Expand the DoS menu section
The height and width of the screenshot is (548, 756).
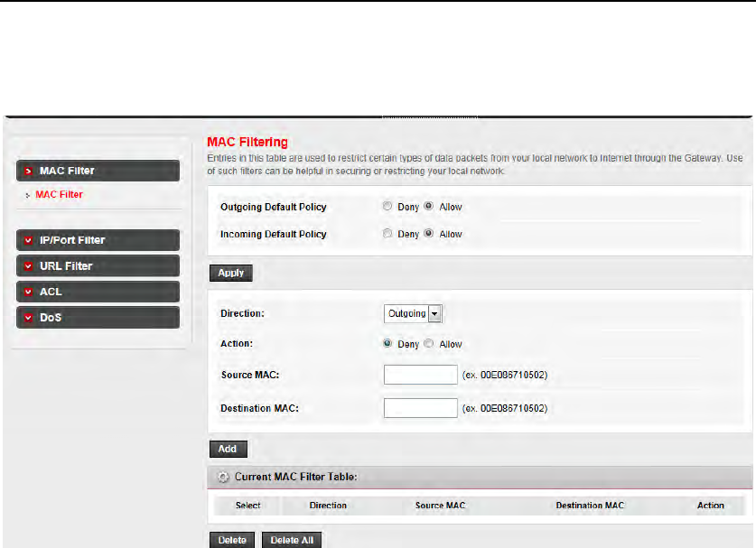98,318
